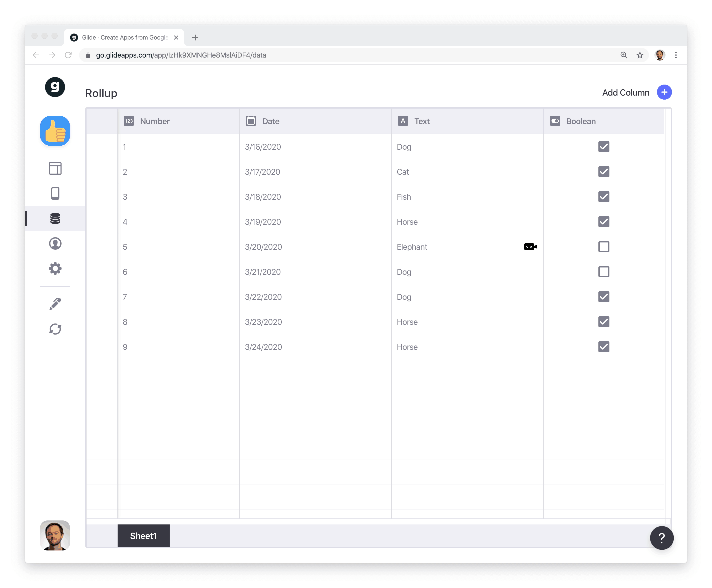Select the Sheet1 tab
The image size is (712, 588).
(143, 535)
